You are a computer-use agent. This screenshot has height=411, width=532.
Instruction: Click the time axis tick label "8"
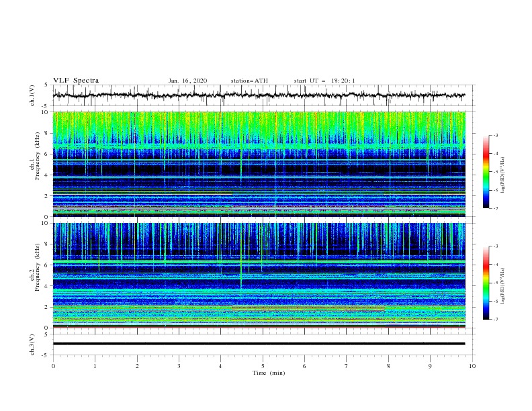pos(388,366)
